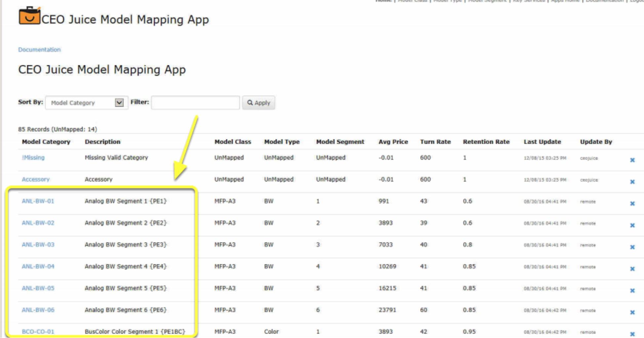Viewport: 644px width, 338px height.
Task: Click avg price 991 in ANL-BW-01 row
Action: click(384, 201)
